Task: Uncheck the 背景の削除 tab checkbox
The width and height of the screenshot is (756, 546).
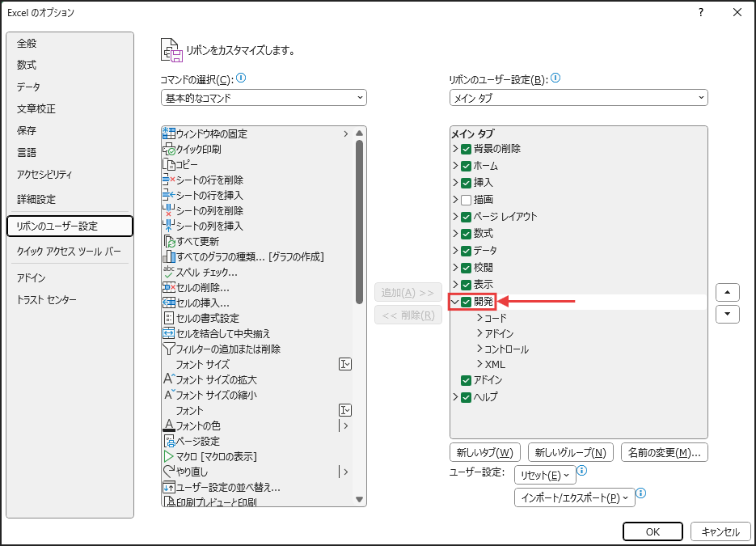Action: (466, 149)
